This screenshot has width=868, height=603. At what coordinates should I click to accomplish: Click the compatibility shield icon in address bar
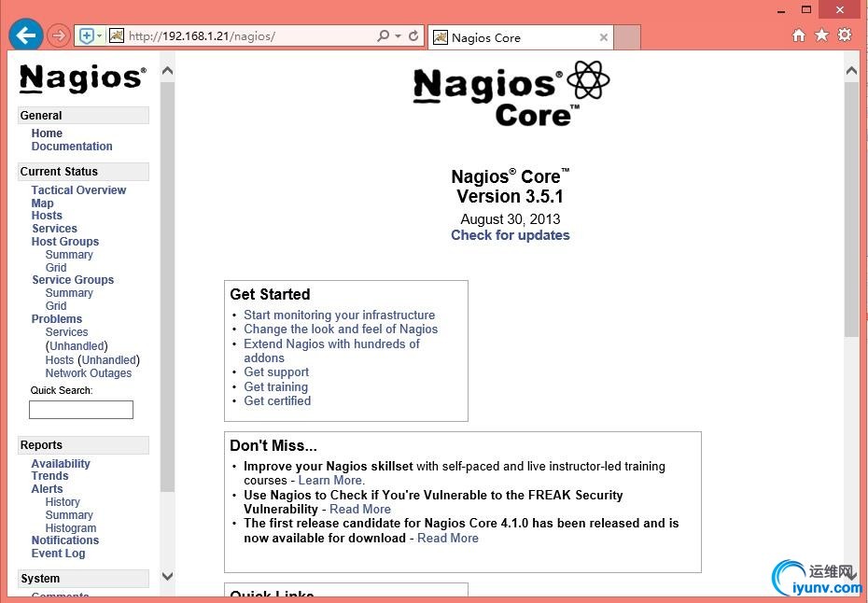(x=87, y=36)
